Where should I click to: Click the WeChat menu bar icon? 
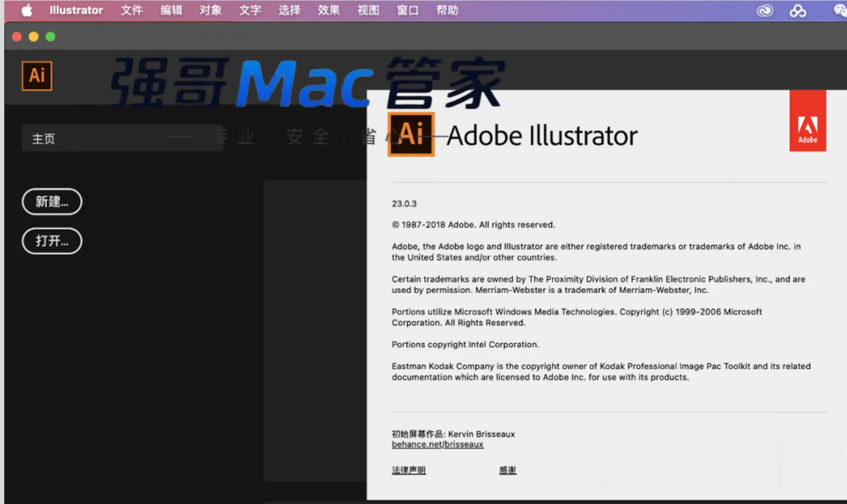tap(840, 11)
